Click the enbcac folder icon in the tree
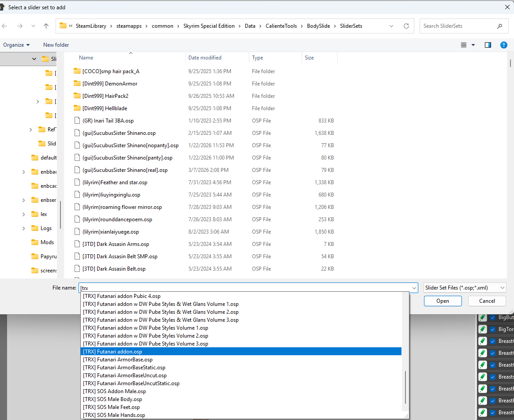 pos(35,186)
